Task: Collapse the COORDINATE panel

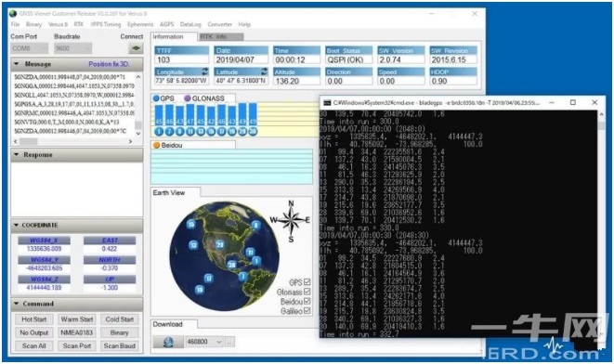Action: [x=16, y=225]
